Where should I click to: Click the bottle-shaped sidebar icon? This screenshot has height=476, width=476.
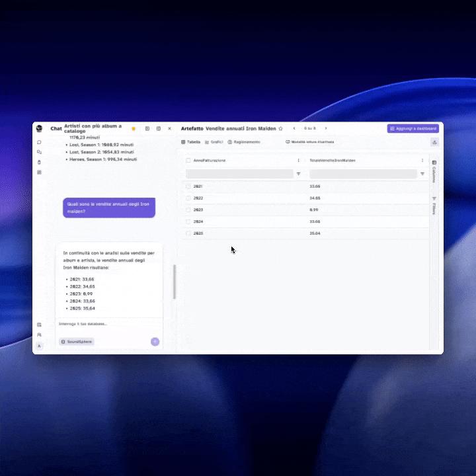39,162
